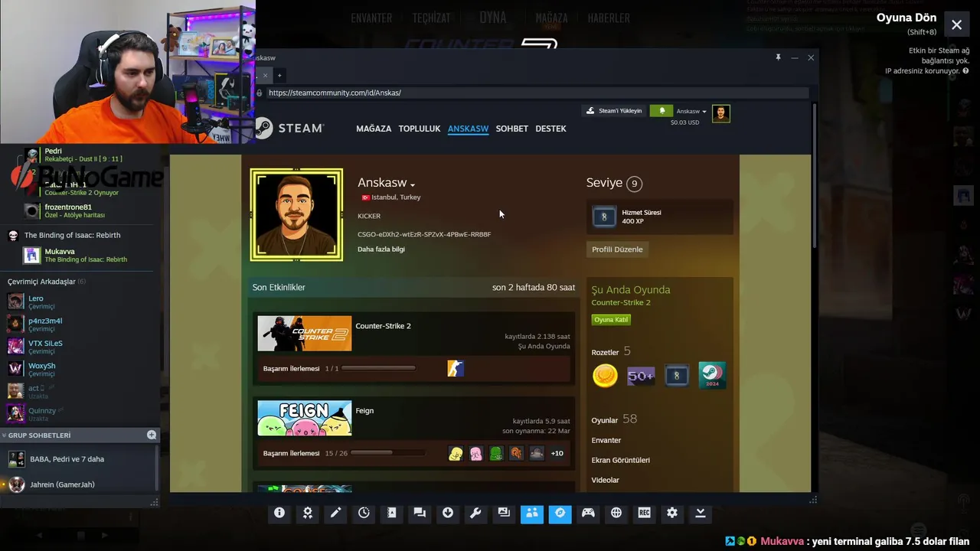Open the Videolar link
This screenshot has height=551, width=980.
click(606, 481)
